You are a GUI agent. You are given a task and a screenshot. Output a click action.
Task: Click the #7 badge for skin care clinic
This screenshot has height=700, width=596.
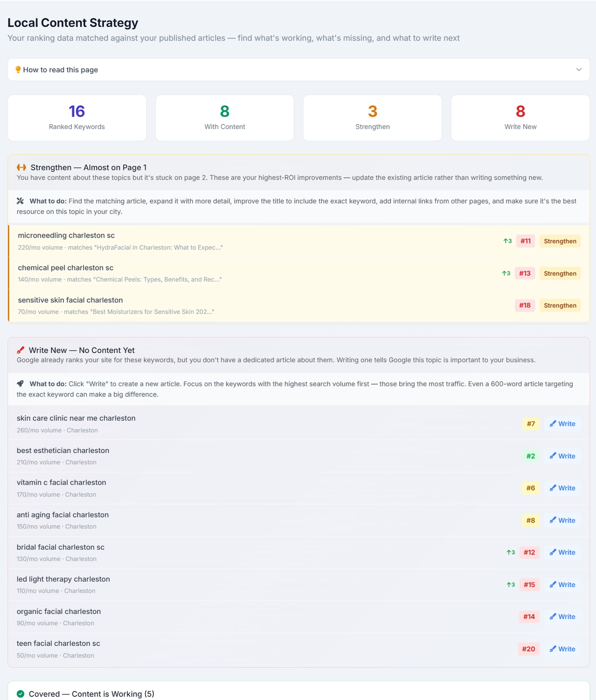(x=531, y=424)
